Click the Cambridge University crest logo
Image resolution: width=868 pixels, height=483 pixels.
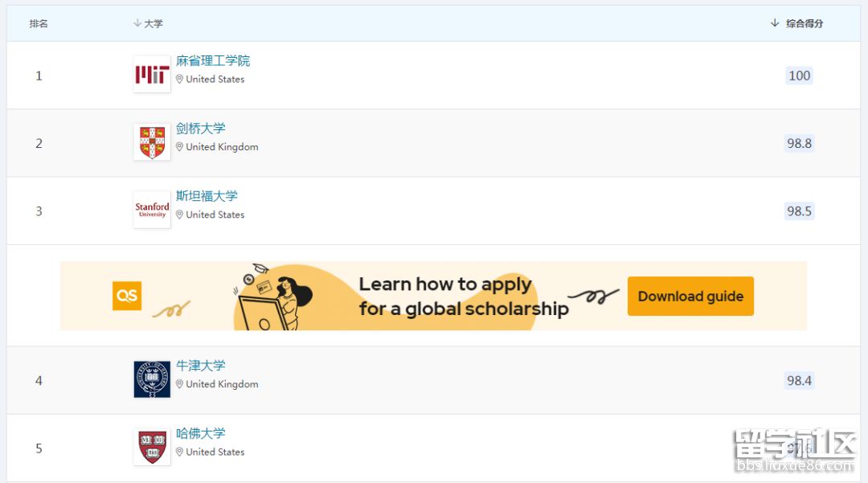point(152,142)
